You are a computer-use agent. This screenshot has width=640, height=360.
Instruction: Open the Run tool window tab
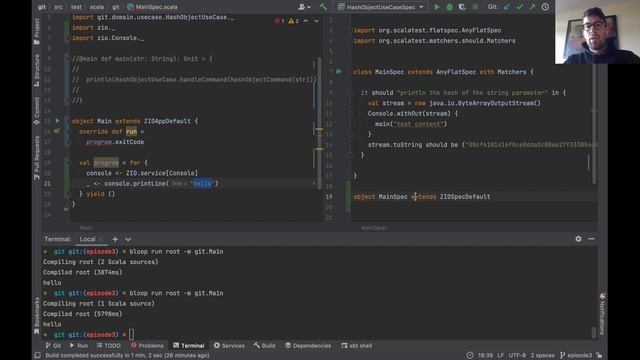coord(79,346)
